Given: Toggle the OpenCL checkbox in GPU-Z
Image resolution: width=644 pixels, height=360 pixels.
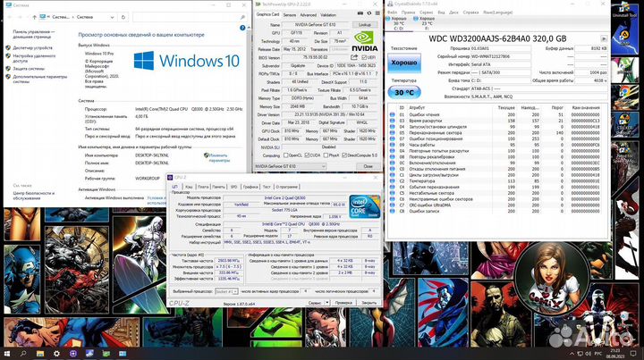Looking at the screenshot, I should [286, 155].
